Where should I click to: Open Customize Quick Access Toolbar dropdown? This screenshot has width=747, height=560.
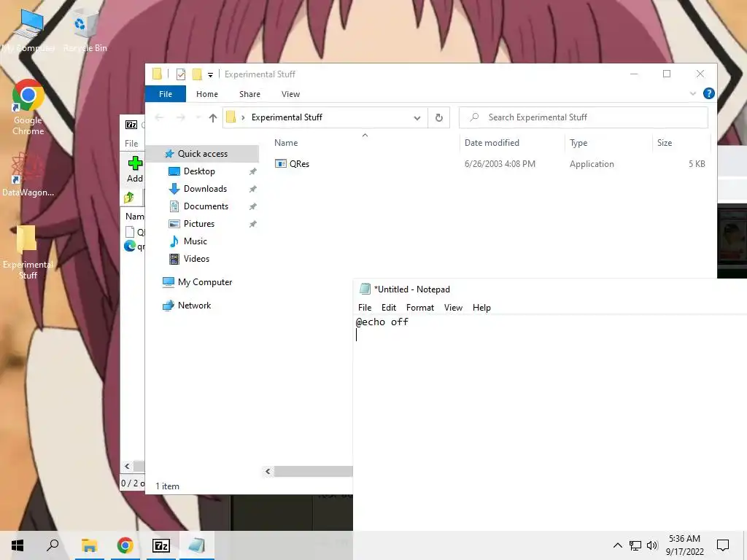pos(210,75)
